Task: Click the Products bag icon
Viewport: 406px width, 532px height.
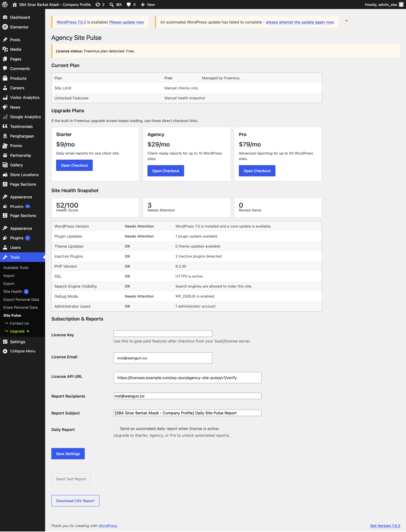Action: click(5, 78)
